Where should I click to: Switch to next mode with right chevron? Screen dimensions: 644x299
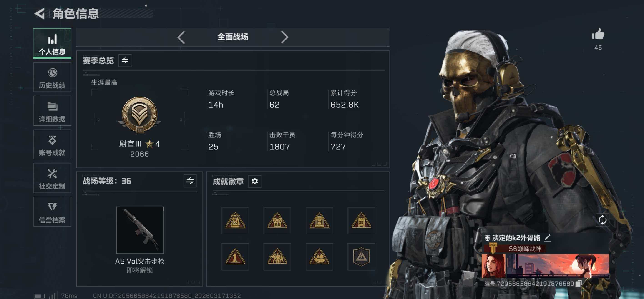(284, 37)
